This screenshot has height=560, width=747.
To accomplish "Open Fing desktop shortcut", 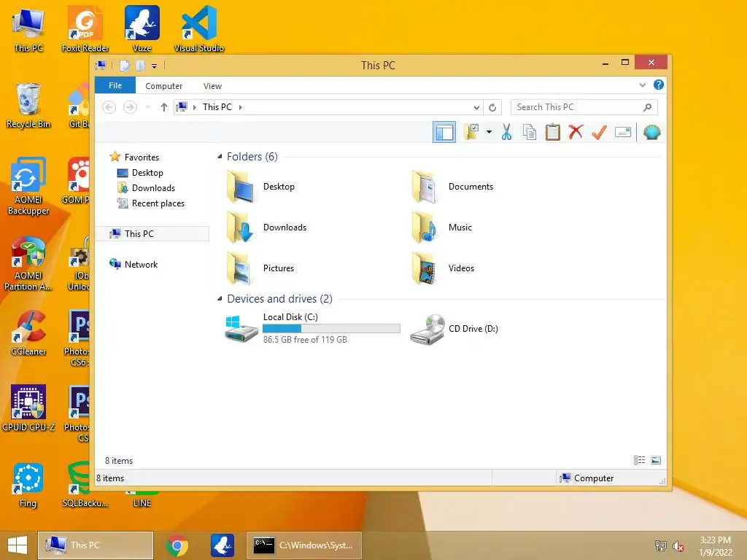I will (x=28, y=486).
